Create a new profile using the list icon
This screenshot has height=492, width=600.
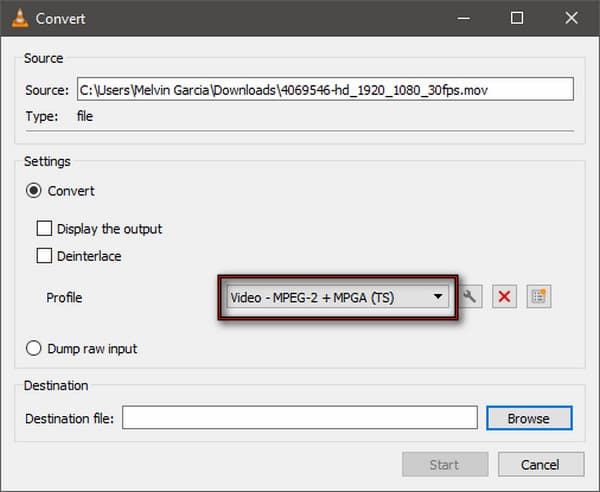pos(539,297)
